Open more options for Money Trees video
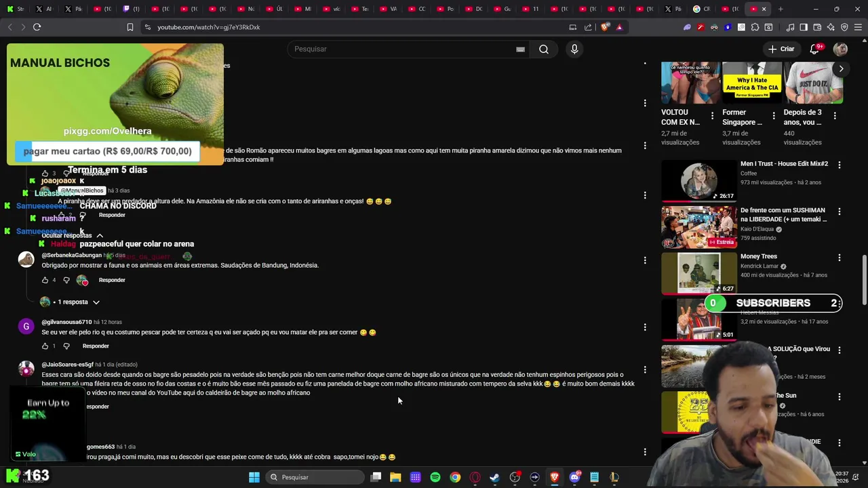 (x=840, y=258)
